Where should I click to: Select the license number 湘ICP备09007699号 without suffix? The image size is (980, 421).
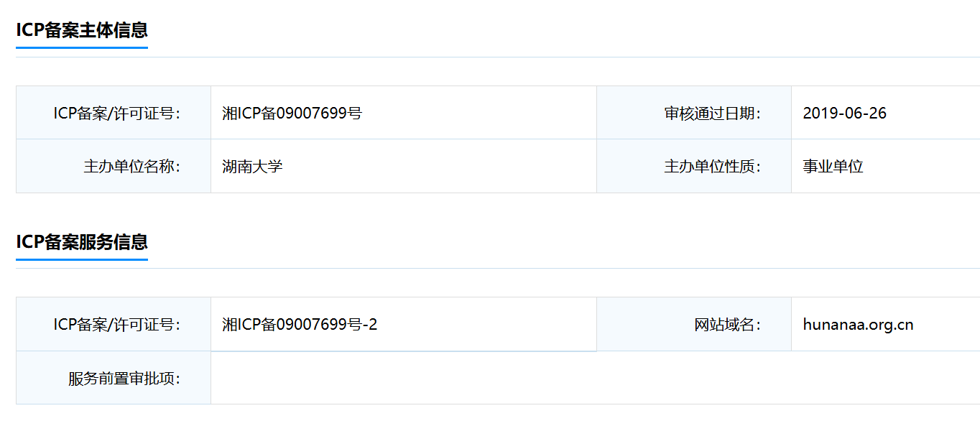292,113
